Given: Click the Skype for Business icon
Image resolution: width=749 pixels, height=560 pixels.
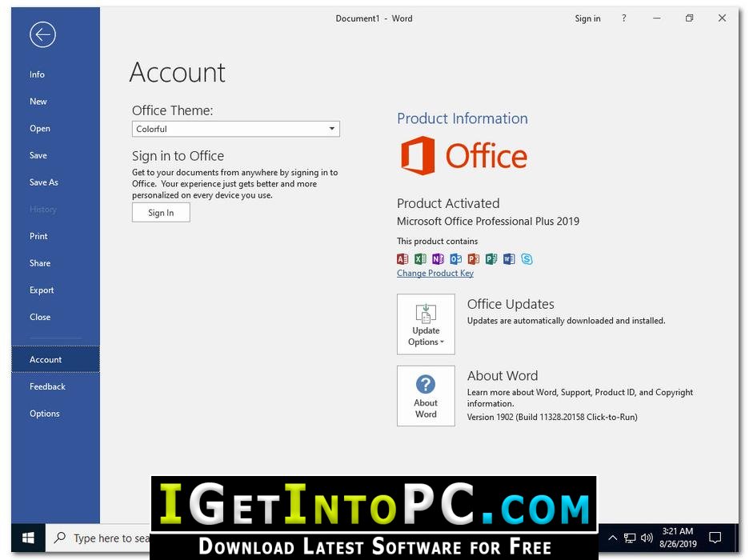Looking at the screenshot, I should [527, 258].
